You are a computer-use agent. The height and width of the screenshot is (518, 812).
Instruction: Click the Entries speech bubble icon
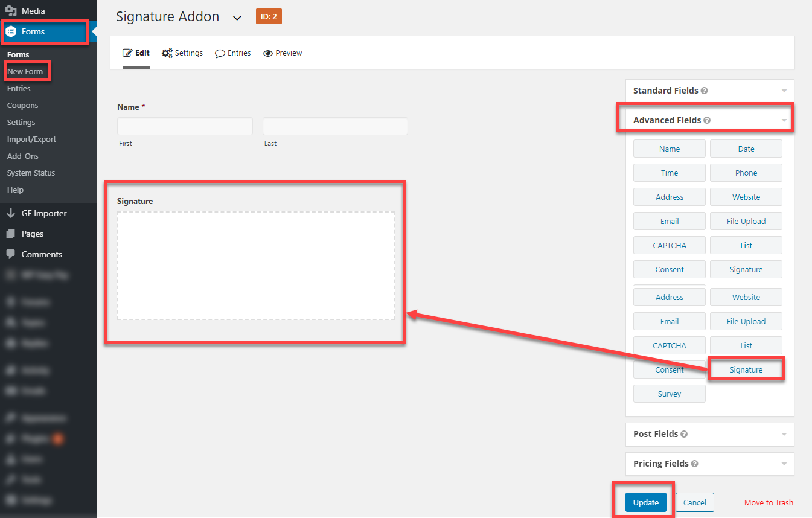click(219, 53)
